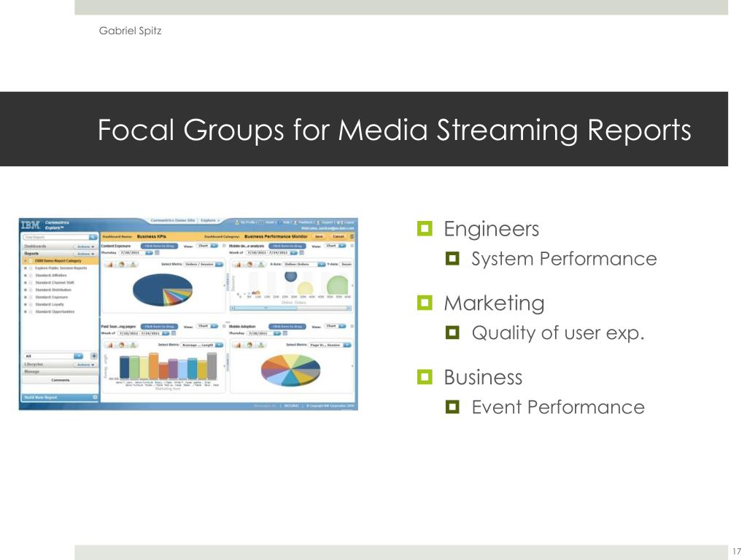Click the Find Report search field
The image size is (747, 560).
pos(55,237)
